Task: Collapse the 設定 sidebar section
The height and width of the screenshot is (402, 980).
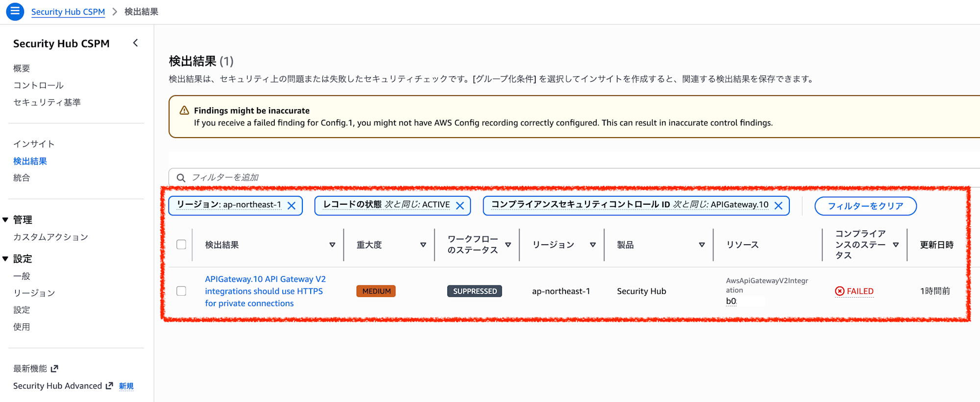Action: (x=5, y=259)
